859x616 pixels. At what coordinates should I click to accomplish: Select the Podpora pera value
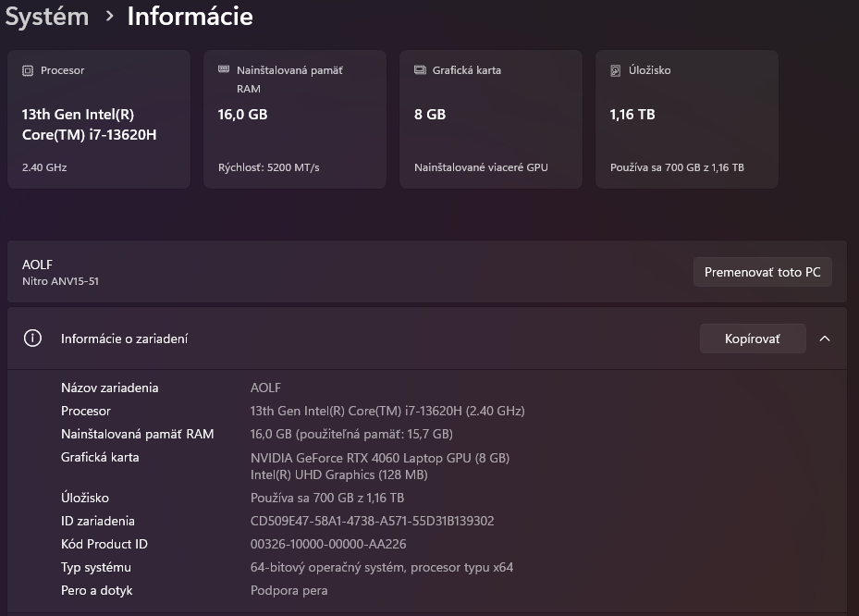point(288,590)
